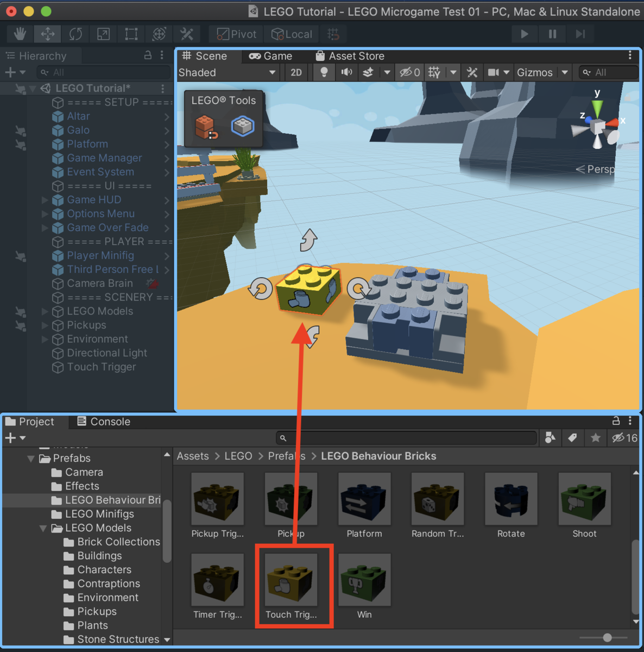Lock the Project panel
The width and height of the screenshot is (644, 652).
[616, 421]
